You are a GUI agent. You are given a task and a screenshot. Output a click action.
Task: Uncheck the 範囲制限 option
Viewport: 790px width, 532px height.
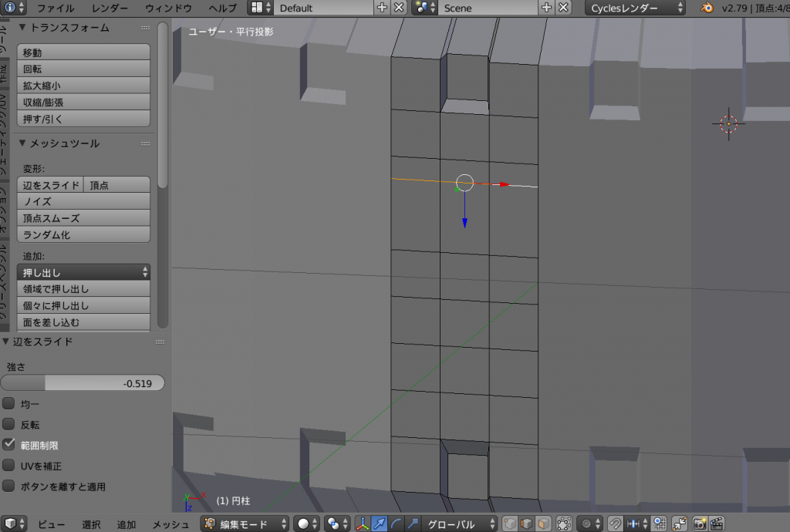pos(9,445)
